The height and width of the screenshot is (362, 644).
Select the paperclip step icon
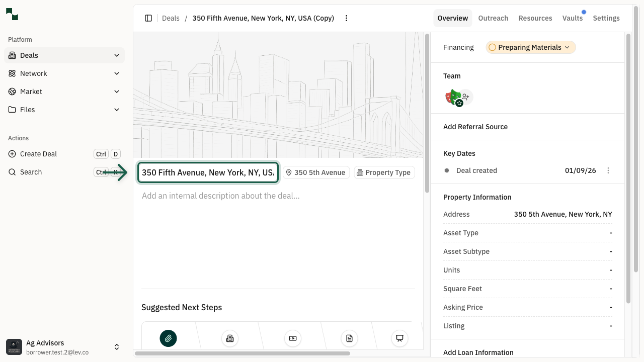pos(168,338)
